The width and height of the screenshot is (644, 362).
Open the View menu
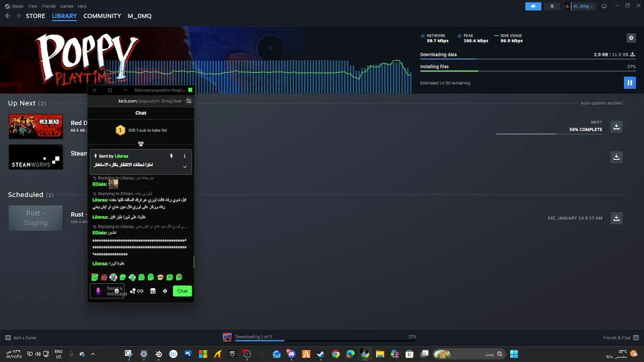[x=33, y=6]
